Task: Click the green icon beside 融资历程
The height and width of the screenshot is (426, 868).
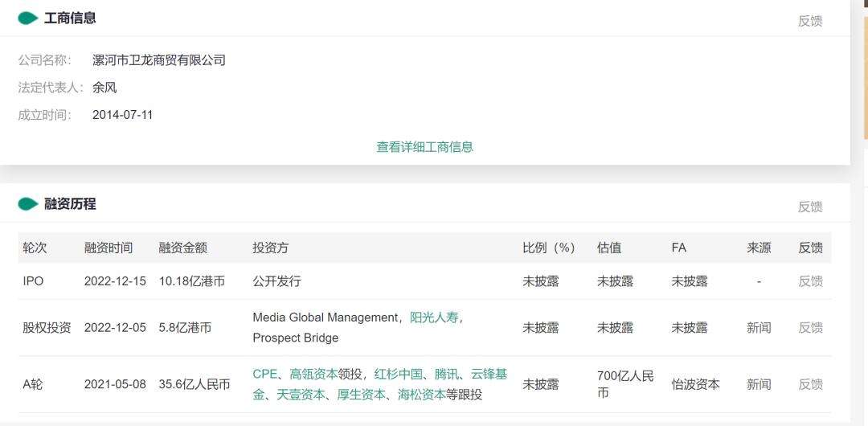Action: click(27, 204)
